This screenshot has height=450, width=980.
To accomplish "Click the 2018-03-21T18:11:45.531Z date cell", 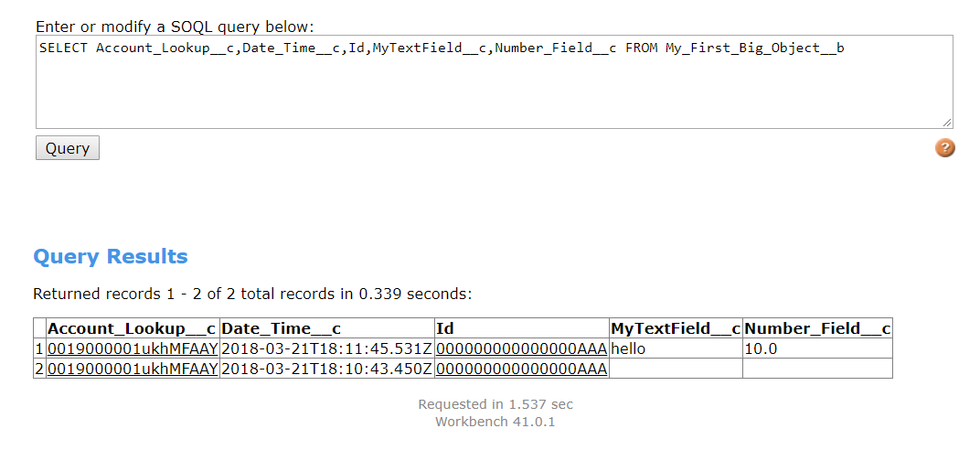I will pos(327,348).
